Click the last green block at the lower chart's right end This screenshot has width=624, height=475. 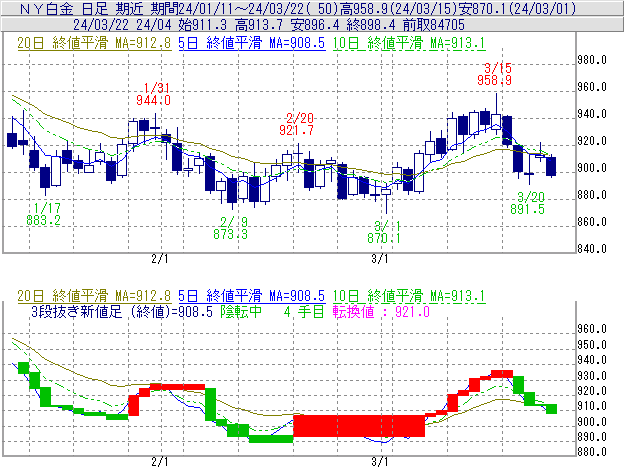coord(551,409)
